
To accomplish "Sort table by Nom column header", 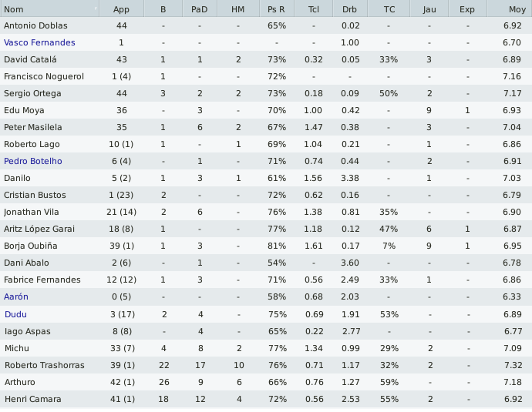I will (49, 8).
